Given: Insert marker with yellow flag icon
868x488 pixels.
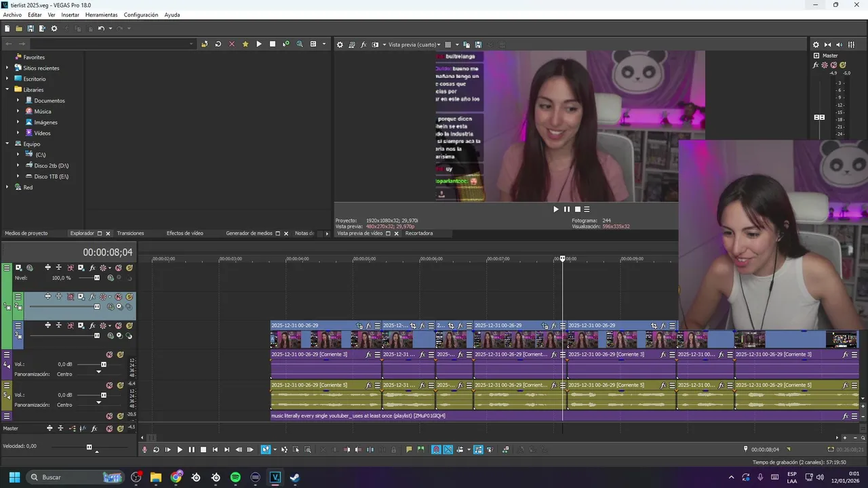Looking at the screenshot, I should [x=409, y=449].
